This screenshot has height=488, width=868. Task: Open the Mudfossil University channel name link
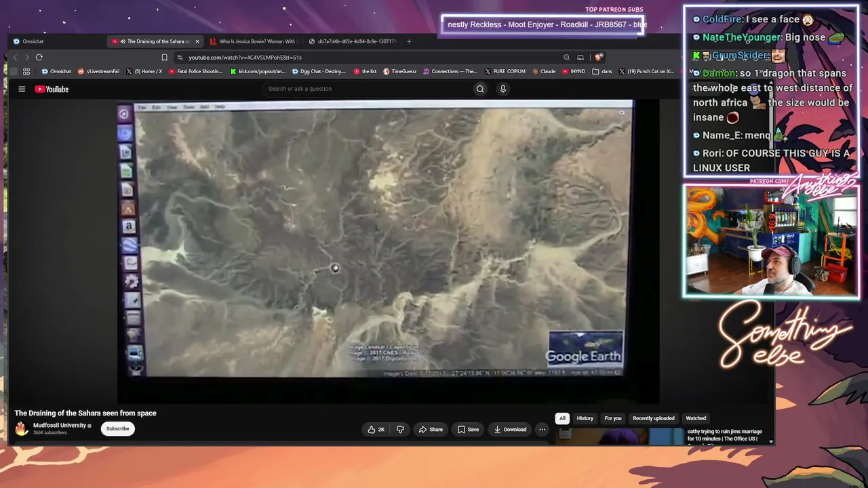coord(60,426)
